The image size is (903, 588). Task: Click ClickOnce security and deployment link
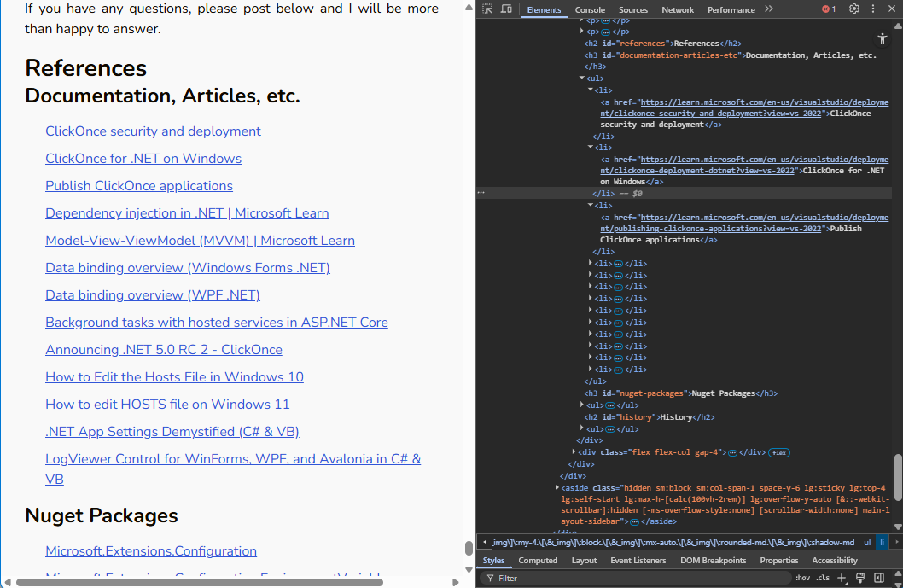(x=153, y=131)
